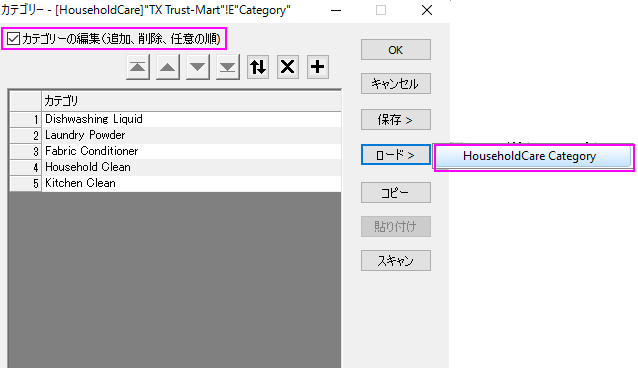The height and width of the screenshot is (368, 638).
Task: Click row number 5 header
Action: point(26,183)
